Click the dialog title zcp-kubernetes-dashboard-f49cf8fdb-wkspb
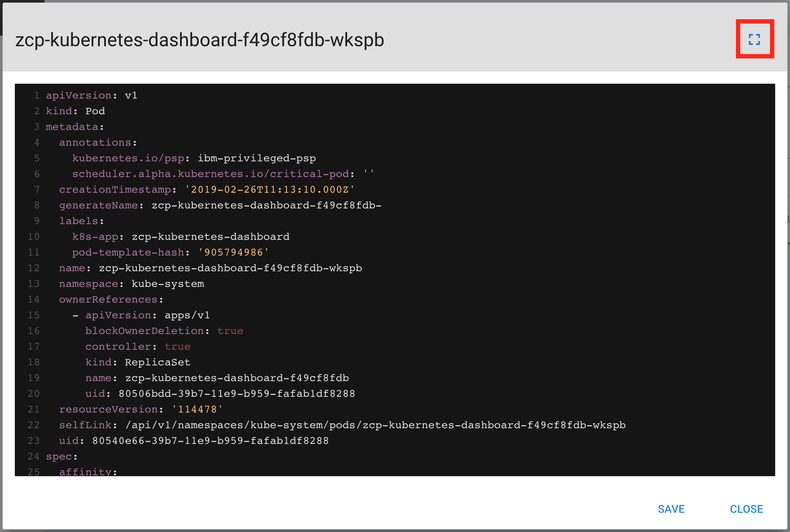The height and width of the screenshot is (532, 790). pyautogui.click(x=200, y=40)
